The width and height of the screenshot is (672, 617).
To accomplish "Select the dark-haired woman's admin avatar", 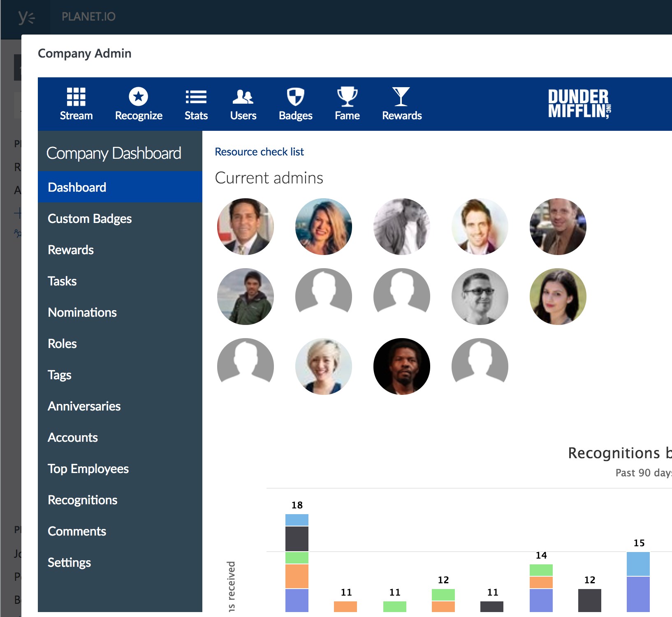I will 558,297.
